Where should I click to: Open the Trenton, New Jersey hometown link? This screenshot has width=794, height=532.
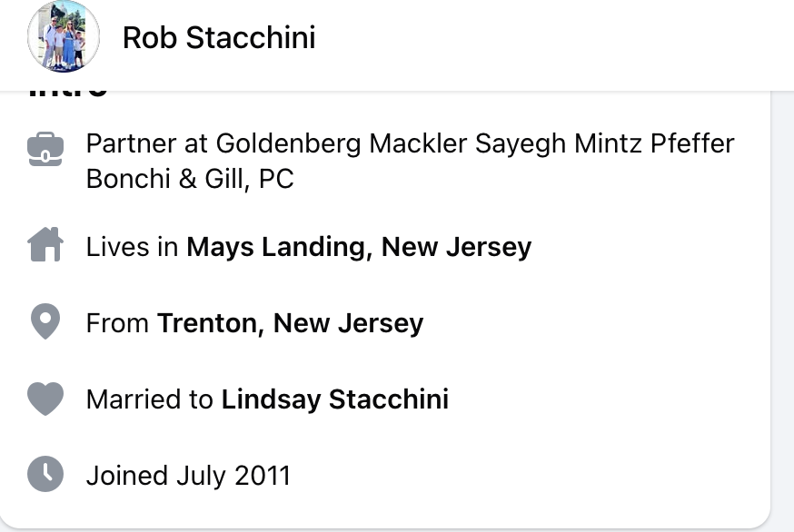(x=290, y=323)
